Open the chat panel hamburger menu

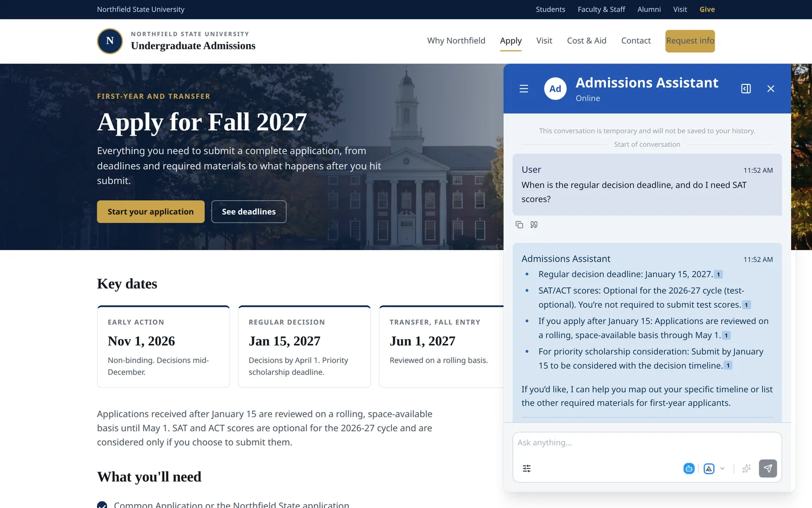[524, 89]
